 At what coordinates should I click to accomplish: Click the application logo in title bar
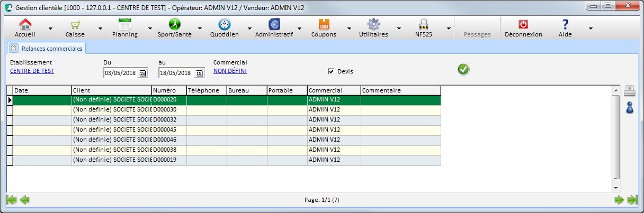coord(8,6)
